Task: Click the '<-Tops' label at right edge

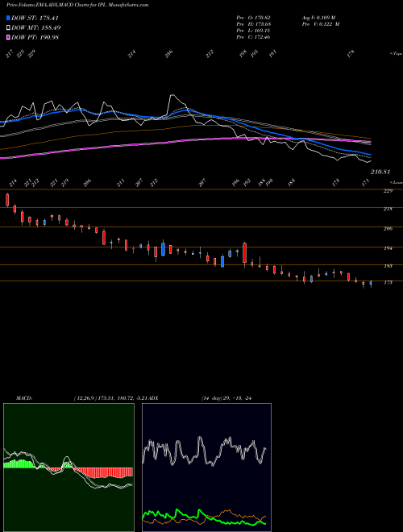Action: [x=396, y=54]
